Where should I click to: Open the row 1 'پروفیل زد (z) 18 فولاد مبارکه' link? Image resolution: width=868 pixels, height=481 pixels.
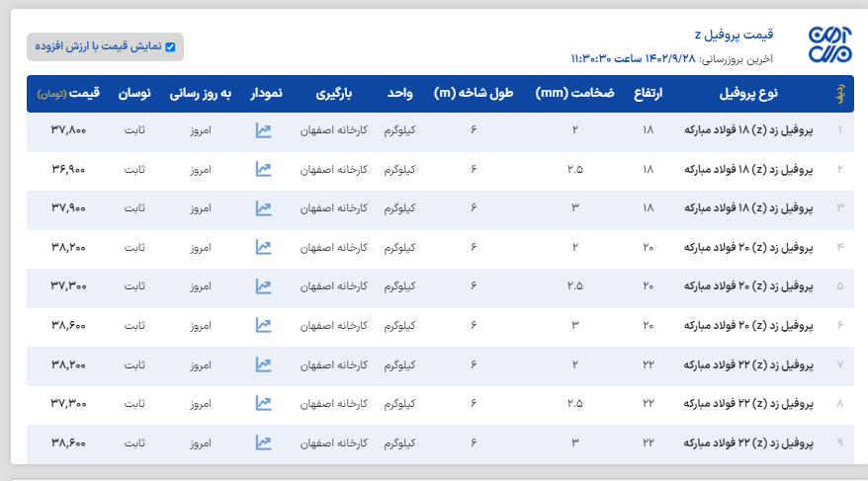click(753, 130)
